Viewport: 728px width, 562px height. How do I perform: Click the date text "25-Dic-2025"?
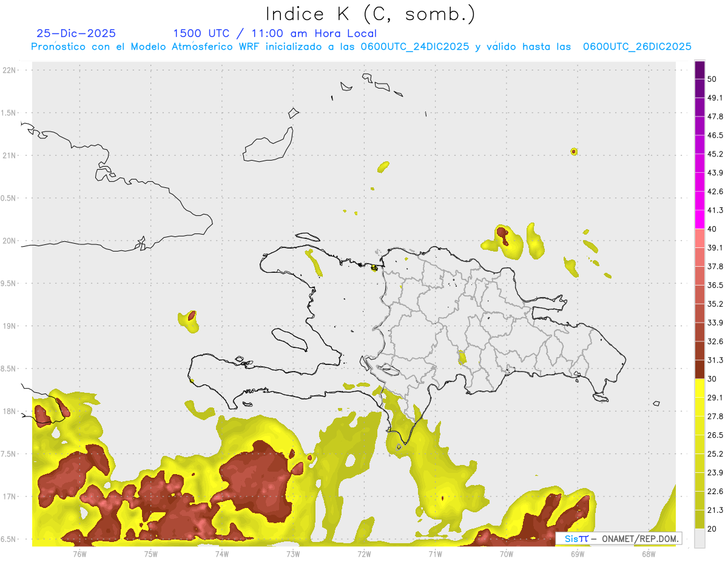point(76,33)
